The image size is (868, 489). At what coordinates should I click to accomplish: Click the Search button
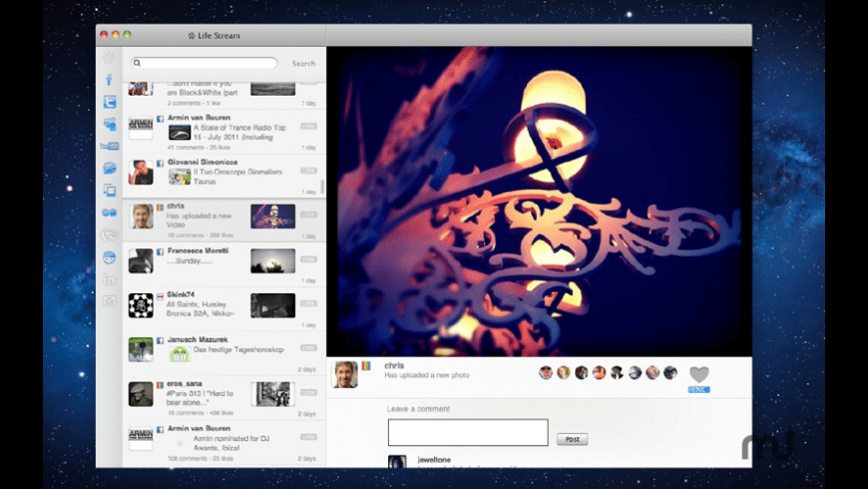coord(304,64)
